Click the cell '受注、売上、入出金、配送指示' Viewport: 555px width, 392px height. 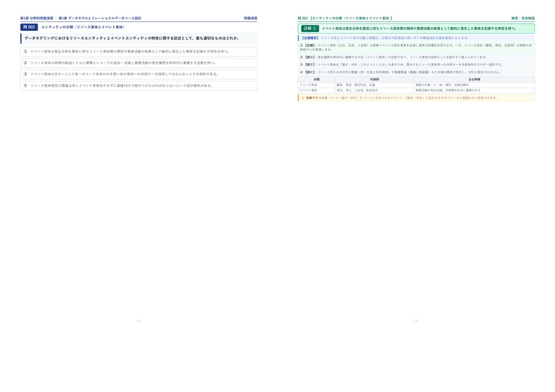point(375,90)
